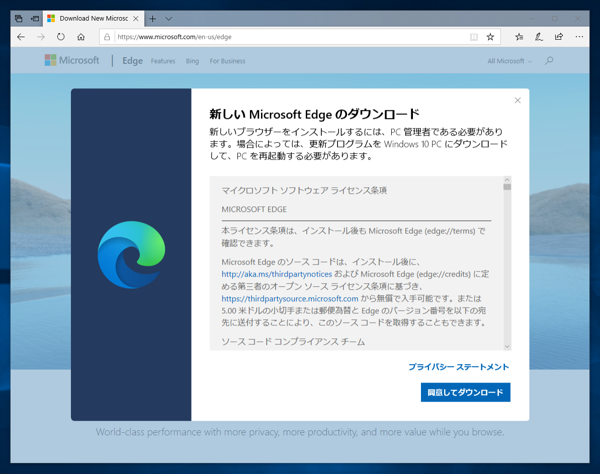Click the Edge logo in the dialog
The height and width of the screenshot is (474, 600).
point(131,255)
